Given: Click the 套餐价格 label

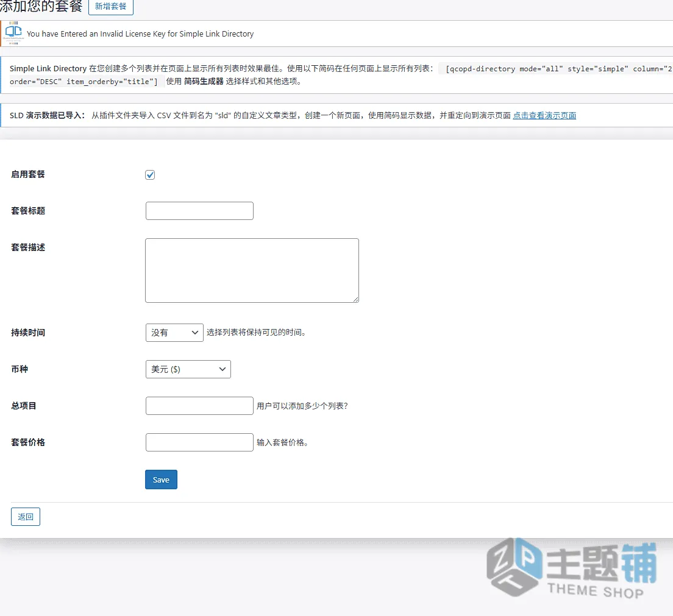Looking at the screenshot, I should (x=28, y=442).
